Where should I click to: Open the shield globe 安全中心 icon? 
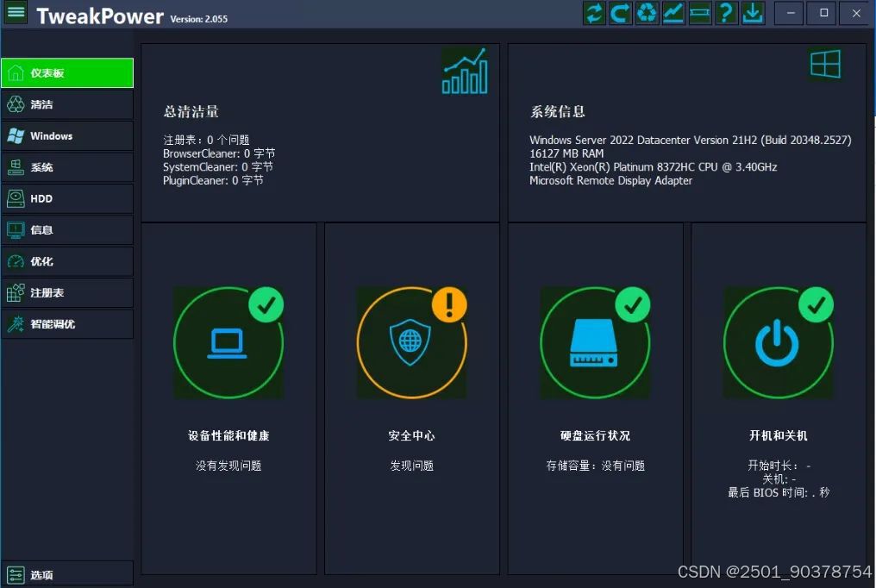[x=410, y=341]
